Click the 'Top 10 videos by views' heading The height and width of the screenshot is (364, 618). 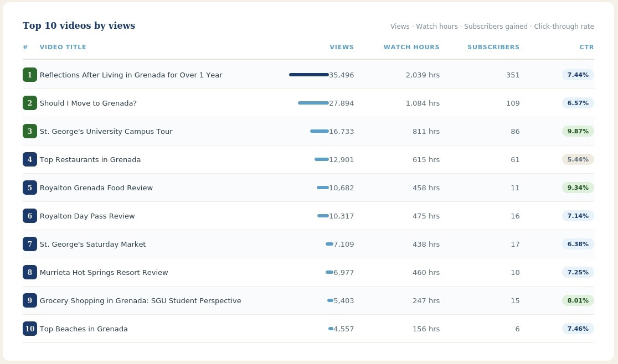(x=79, y=25)
